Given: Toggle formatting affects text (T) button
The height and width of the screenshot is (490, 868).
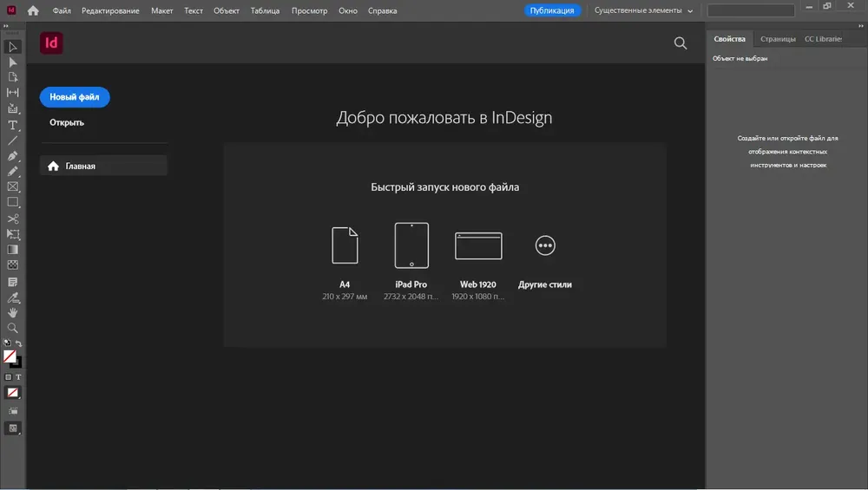Looking at the screenshot, I should pos(18,377).
